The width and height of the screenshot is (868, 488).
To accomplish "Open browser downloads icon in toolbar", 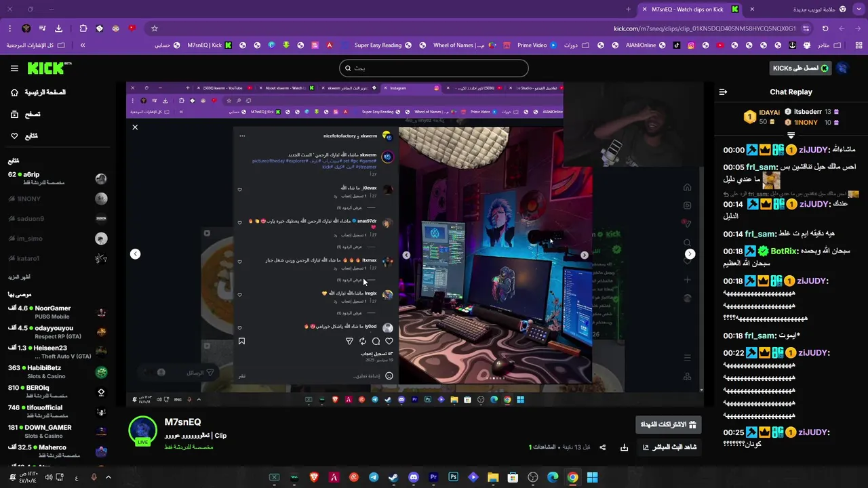I will [58, 28].
